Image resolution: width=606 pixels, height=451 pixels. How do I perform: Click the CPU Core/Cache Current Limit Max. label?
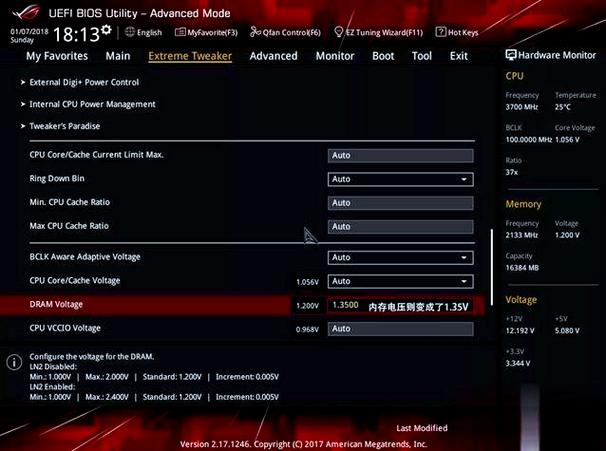[97, 155]
